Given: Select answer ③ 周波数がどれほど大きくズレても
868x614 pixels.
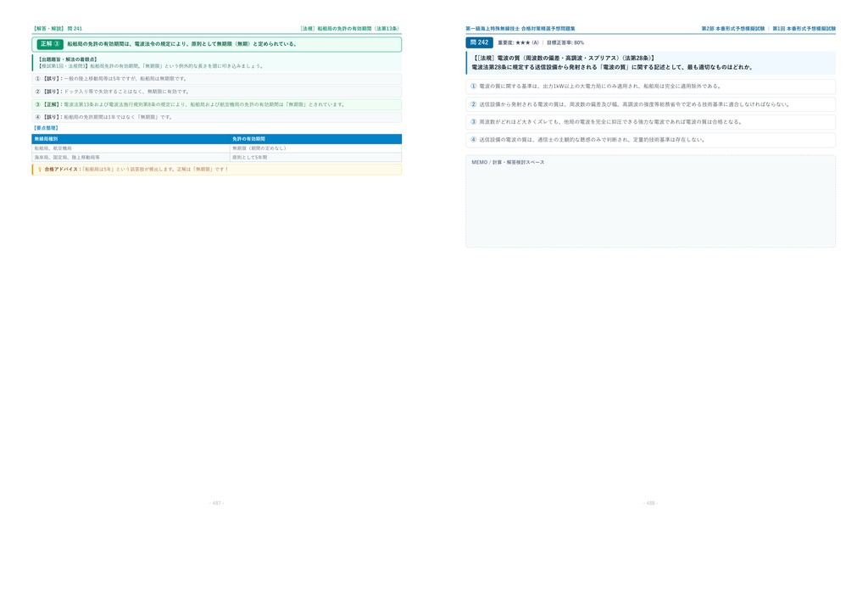Looking at the screenshot, I should point(650,122).
